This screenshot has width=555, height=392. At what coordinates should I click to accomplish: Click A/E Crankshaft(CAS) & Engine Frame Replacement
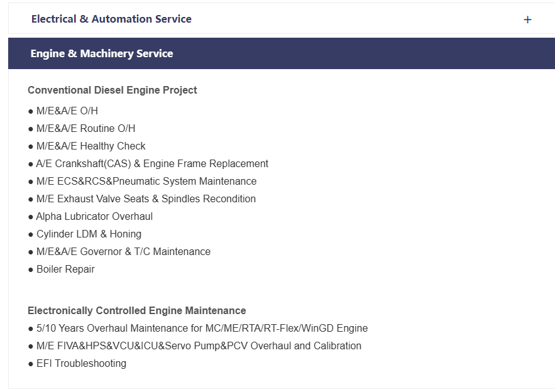point(152,164)
